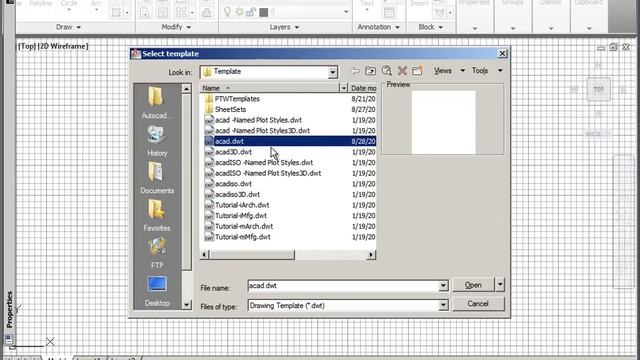This screenshot has height=360, width=640.
Task: Create a new folder icon in dialog
Action: [x=417, y=71]
